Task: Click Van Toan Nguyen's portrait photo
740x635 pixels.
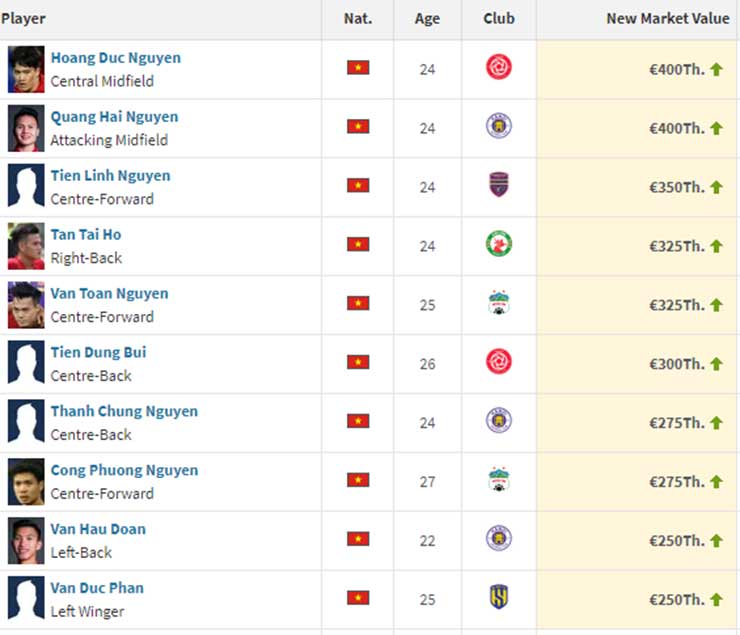Action: (26, 304)
